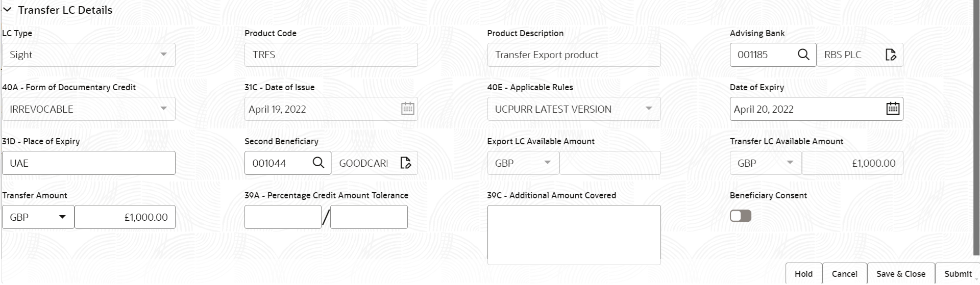Click the Transfer Amount value field

coord(125,217)
